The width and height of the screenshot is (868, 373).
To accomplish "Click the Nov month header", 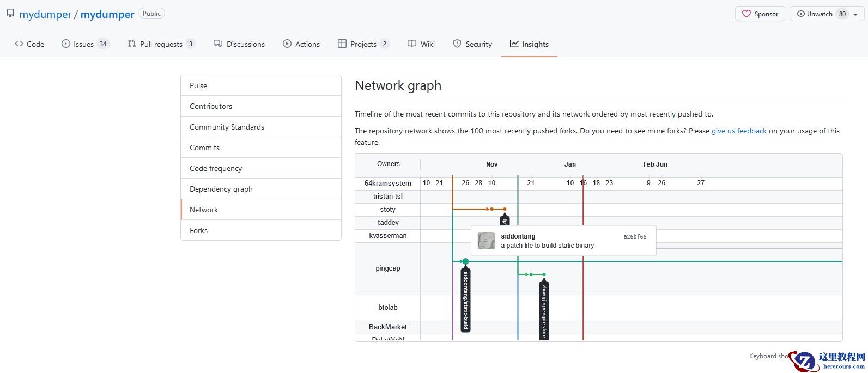I will [x=491, y=164].
